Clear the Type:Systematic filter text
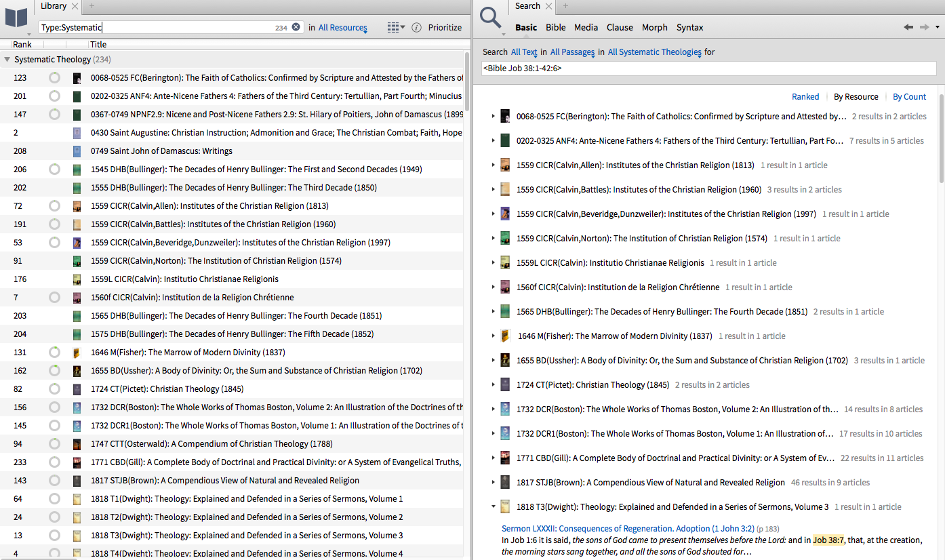The image size is (945, 560). 296,27
